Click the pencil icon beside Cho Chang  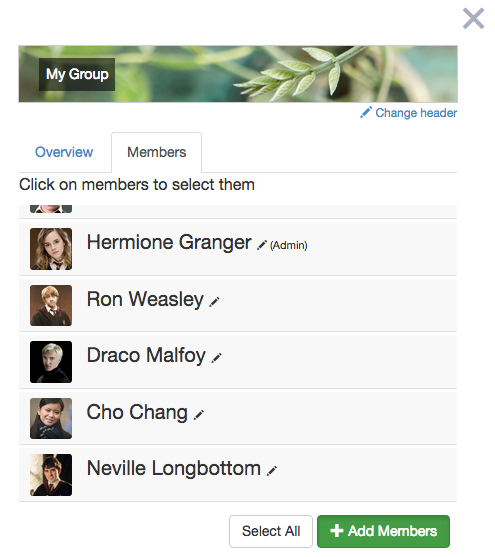coord(199,415)
